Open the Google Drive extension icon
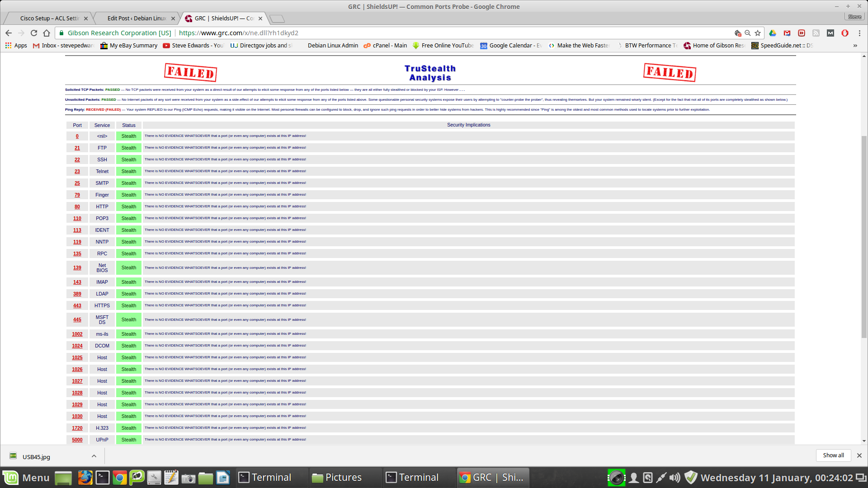This screenshot has height=488, width=868. 773,33
